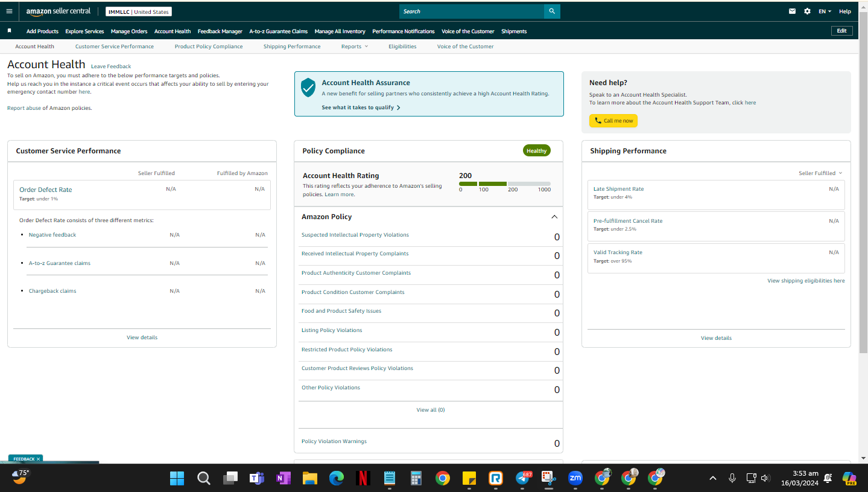Open the Report abuse link
Screen dimensions: 868x492
pyautogui.click(x=24, y=108)
